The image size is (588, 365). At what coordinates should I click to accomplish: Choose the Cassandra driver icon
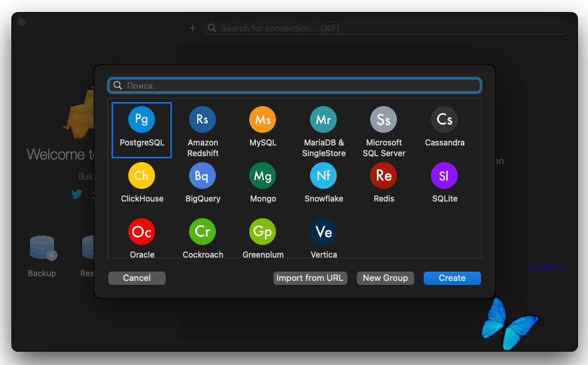pos(444,119)
